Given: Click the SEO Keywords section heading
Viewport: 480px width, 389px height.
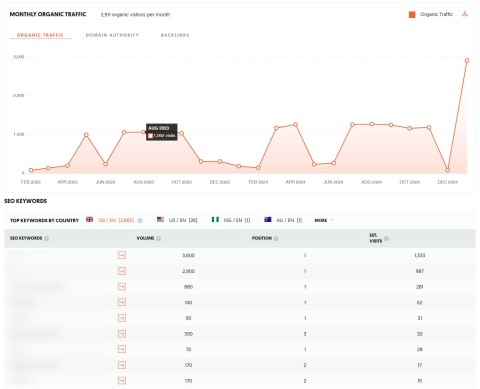Looking at the screenshot, I should 26,201.
